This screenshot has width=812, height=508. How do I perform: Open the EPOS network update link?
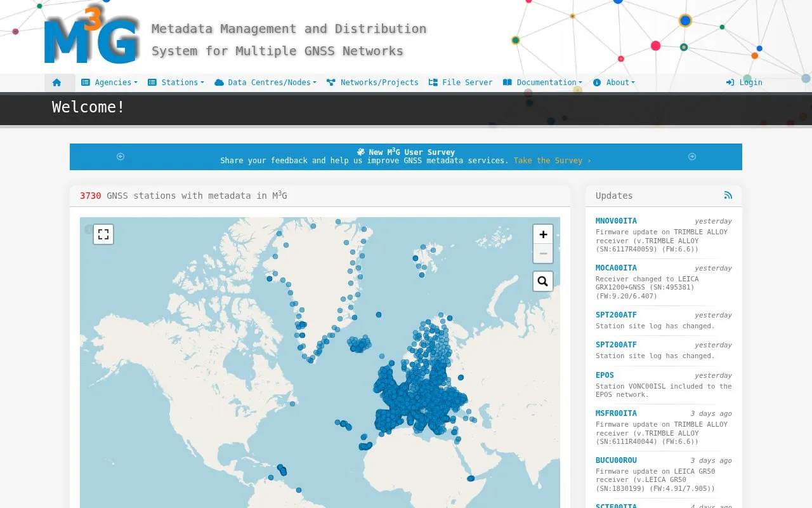click(x=605, y=375)
